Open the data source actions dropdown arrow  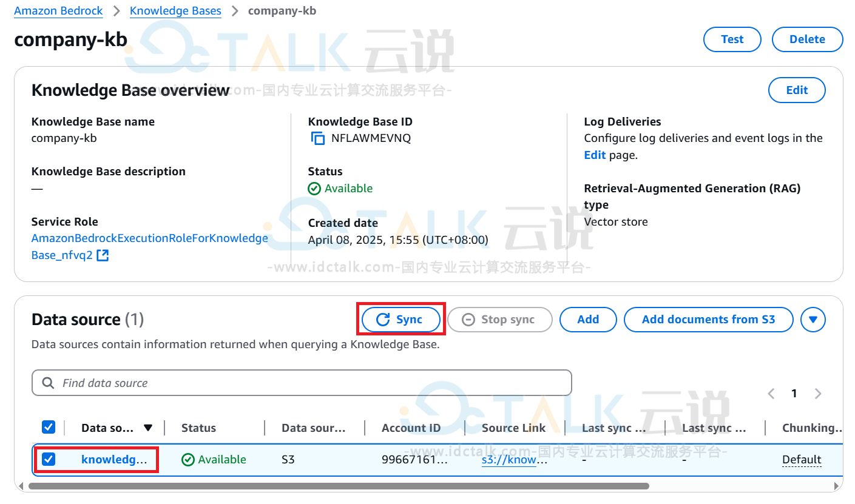point(813,320)
